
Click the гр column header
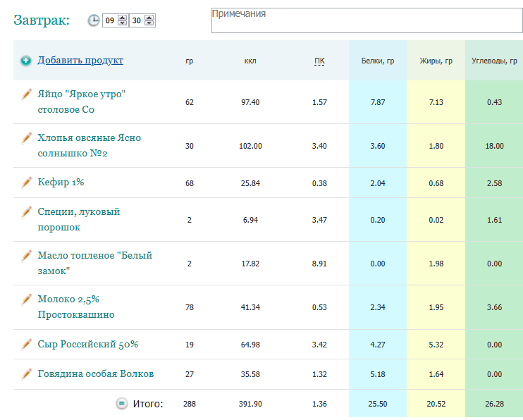pos(189,61)
